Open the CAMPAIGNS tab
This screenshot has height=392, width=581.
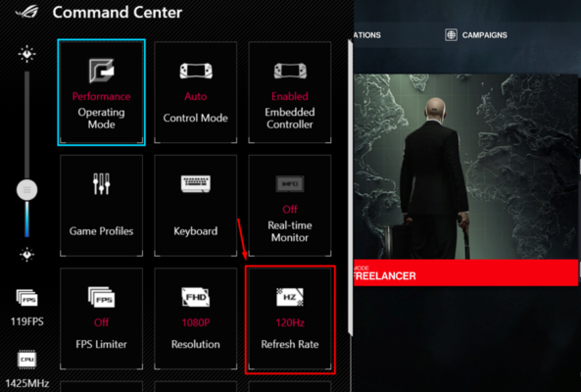pyautogui.click(x=484, y=35)
